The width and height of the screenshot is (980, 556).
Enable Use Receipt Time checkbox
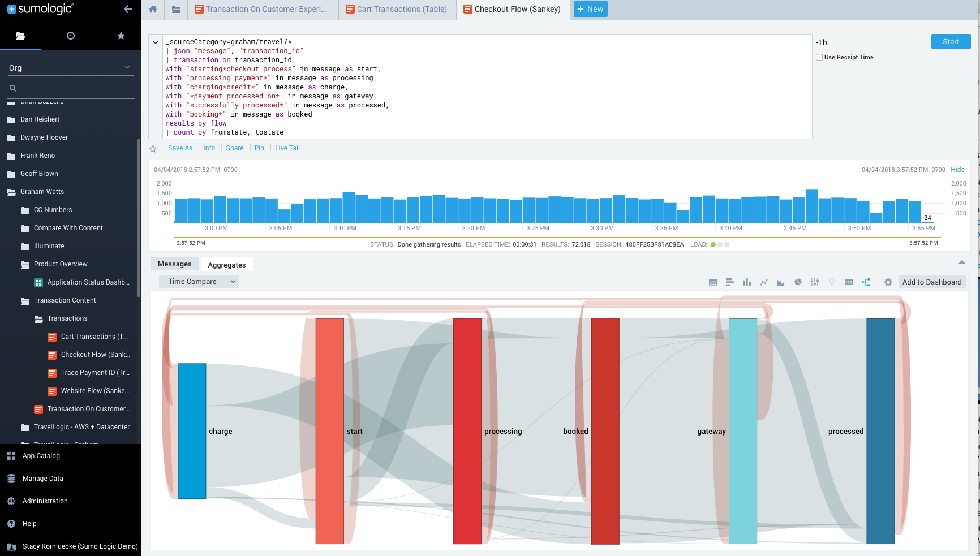click(x=819, y=57)
